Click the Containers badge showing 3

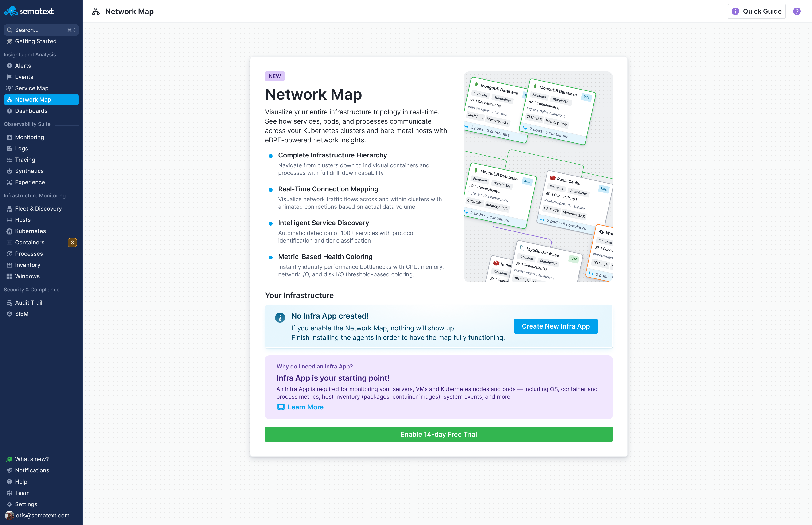[x=72, y=242]
